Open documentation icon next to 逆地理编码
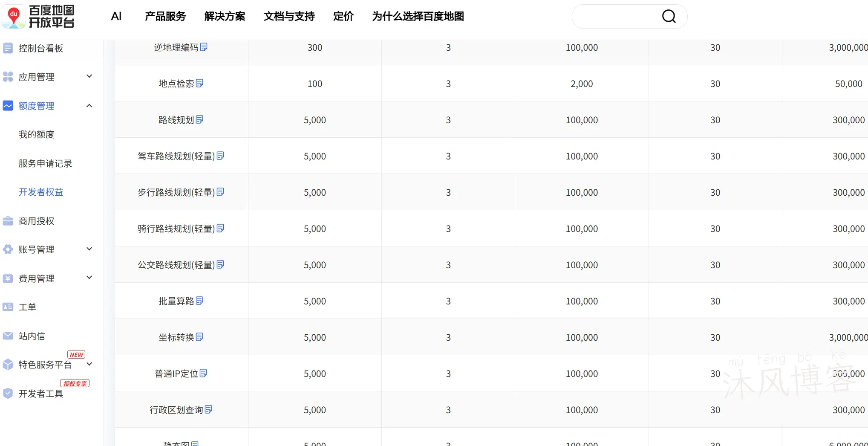Viewport: 868px width, 446px height. tap(205, 47)
